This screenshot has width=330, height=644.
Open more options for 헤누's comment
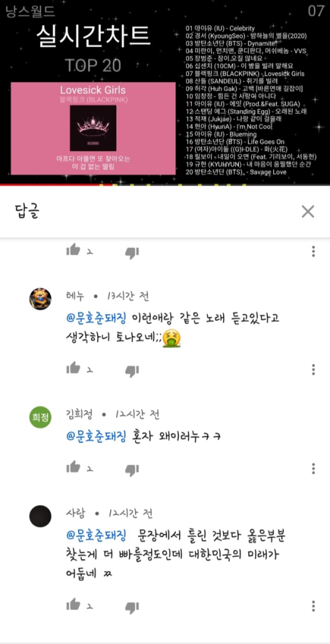[313, 369]
